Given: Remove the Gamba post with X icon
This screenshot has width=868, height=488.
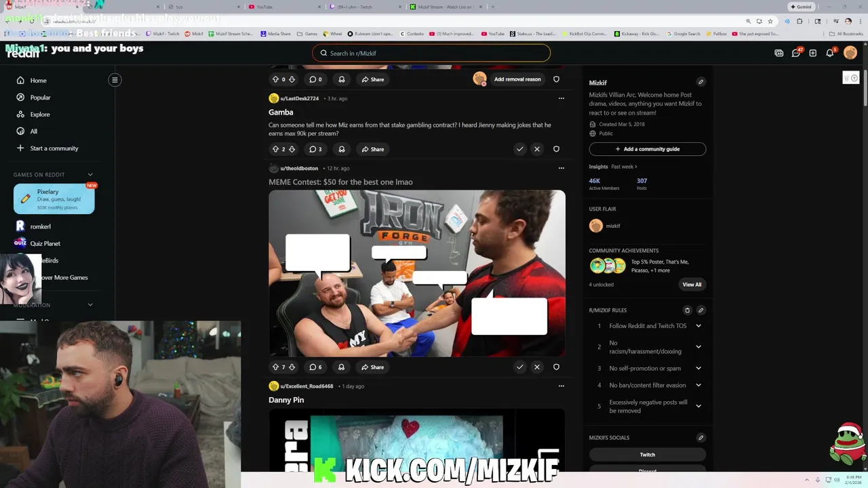Looking at the screenshot, I should [536, 149].
